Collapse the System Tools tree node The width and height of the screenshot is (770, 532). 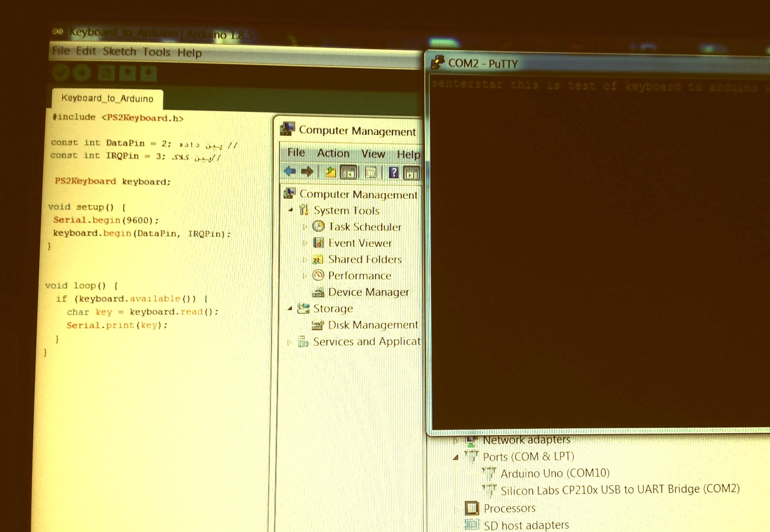point(291,210)
